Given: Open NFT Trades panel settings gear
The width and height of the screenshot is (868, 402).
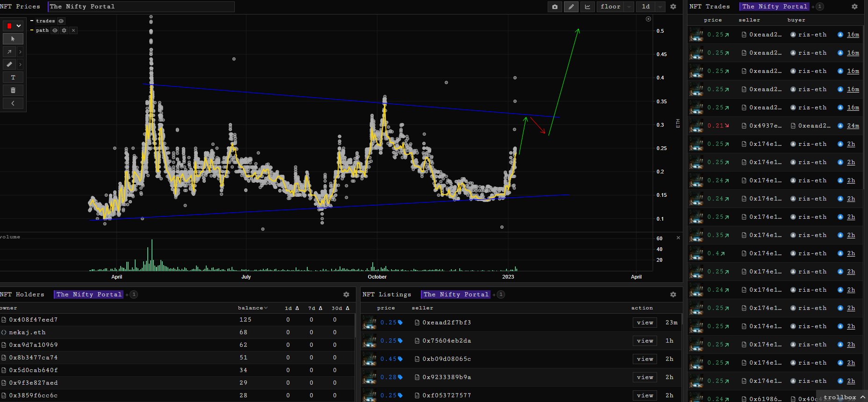Looking at the screenshot, I should [854, 7].
